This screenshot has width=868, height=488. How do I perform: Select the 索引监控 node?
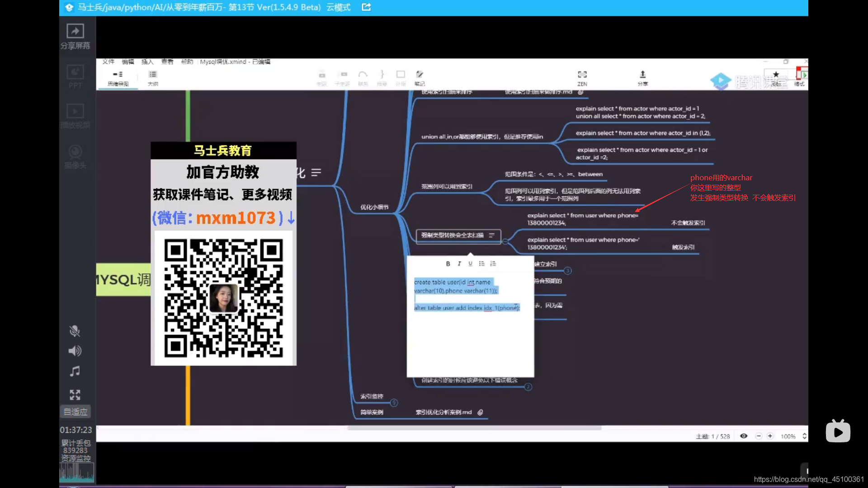[x=372, y=397]
